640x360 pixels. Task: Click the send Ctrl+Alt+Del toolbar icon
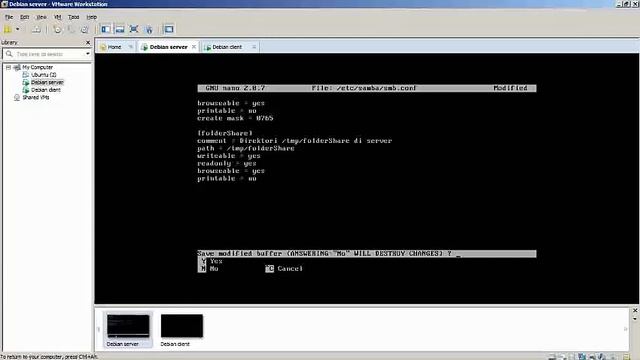click(x=36, y=29)
